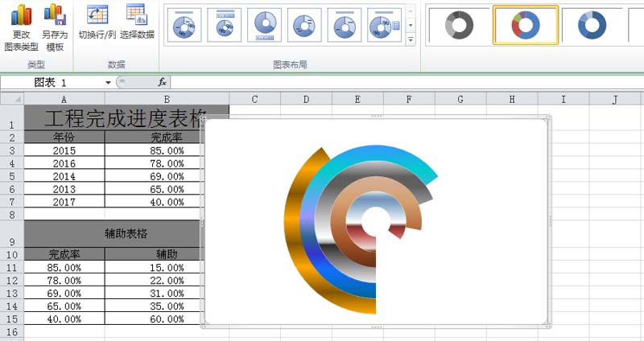Expand the chart layouts gallery
Viewport: 644px width, 341px height.
(411, 39)
